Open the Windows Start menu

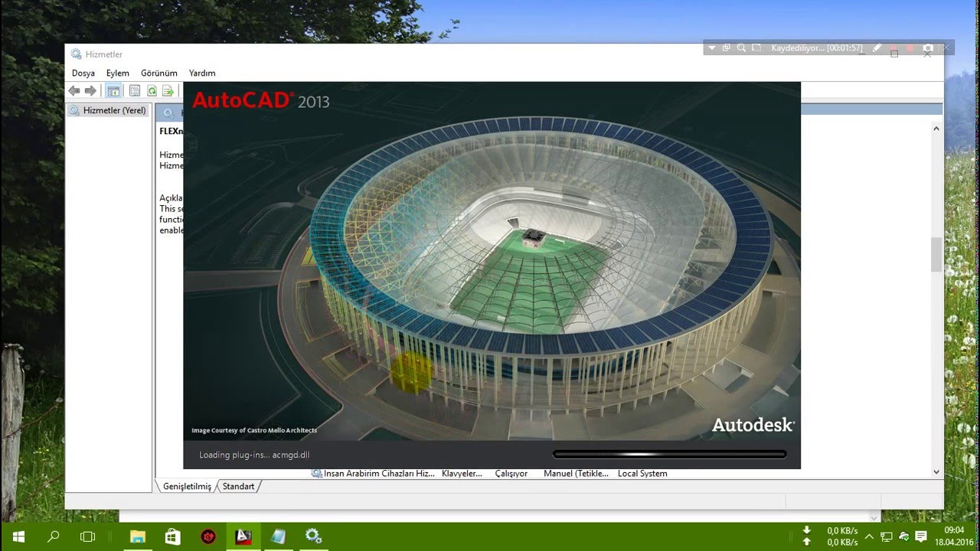pyautogui.click(x=18, y=536)
